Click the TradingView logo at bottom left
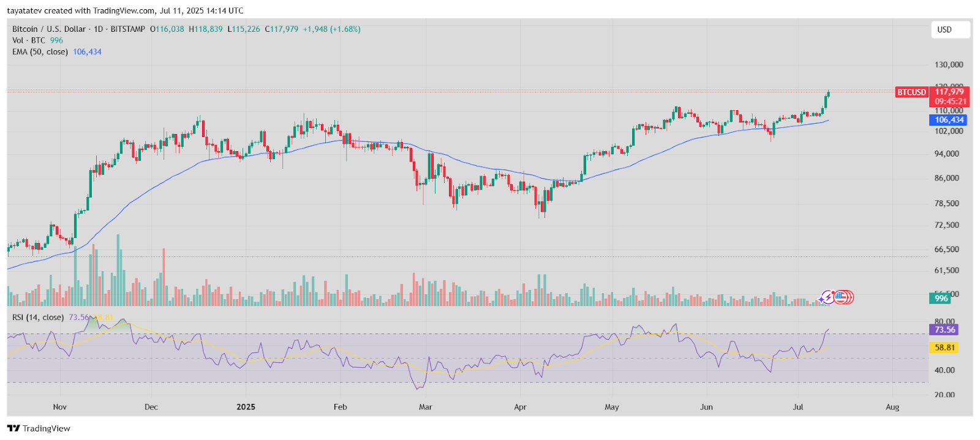This screenshot has height=440, width=980. (39, 428)
